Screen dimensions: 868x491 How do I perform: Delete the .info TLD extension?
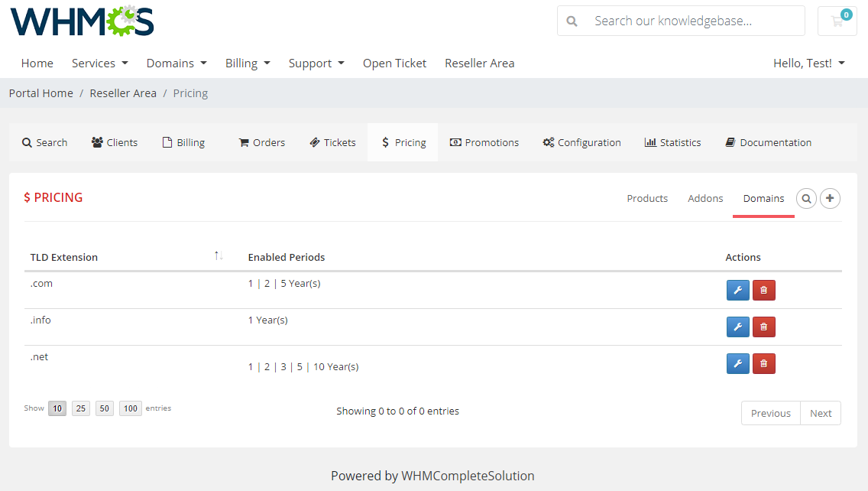click(x=763, y=327)
